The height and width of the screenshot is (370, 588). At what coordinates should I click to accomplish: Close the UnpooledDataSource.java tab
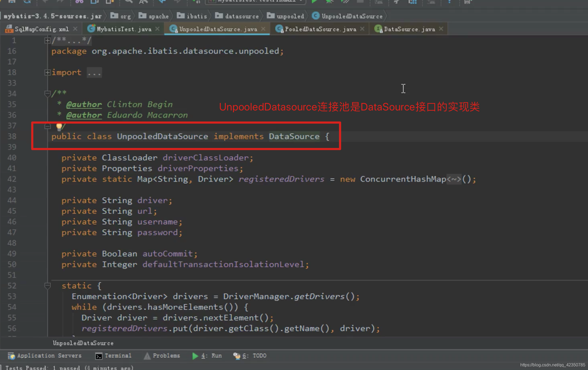coord(263,29)
